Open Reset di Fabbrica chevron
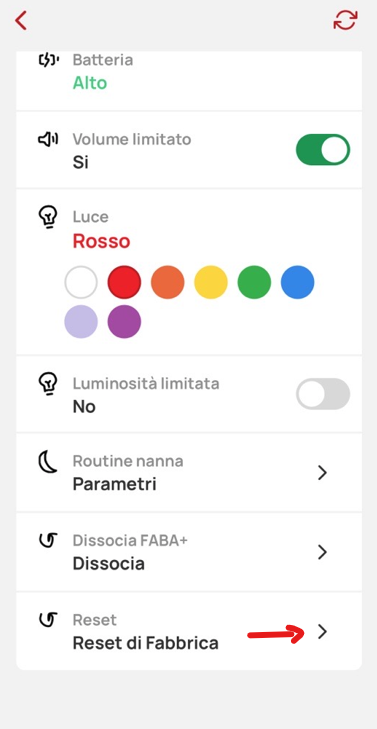 [x=322, y=631]
